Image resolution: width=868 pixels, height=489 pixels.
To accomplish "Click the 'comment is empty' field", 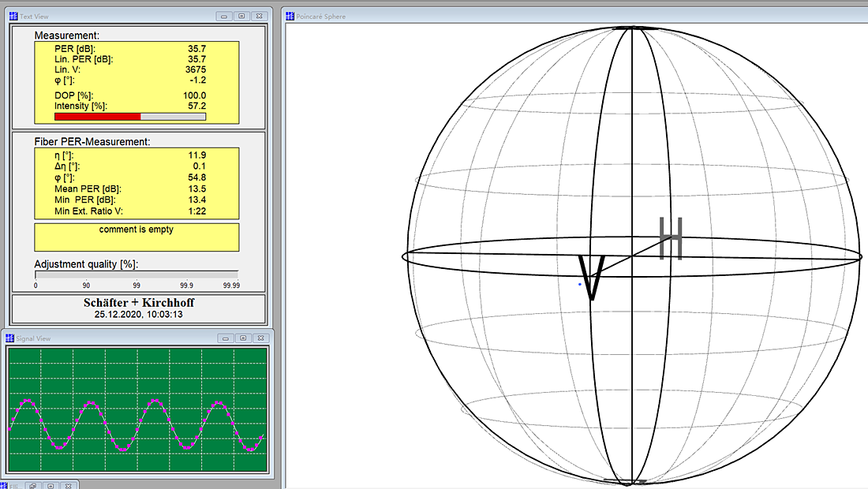I will 137,237.
